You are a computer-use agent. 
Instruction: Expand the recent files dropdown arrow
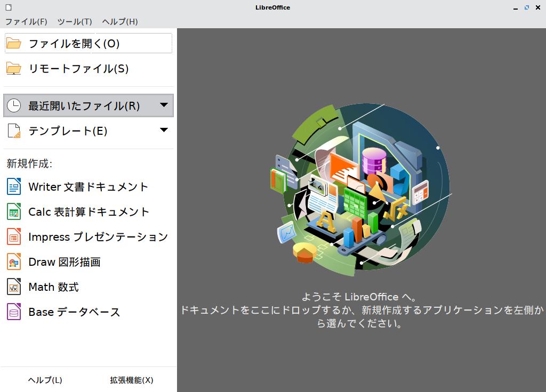point(164,105)
